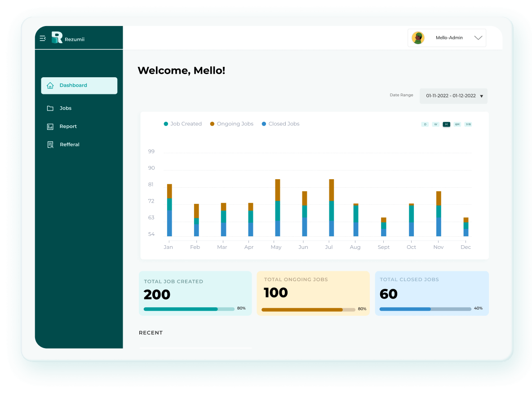Click the Rezumii R logo
This screenshot has height=393, width=532.
click(x=57, y=37)
